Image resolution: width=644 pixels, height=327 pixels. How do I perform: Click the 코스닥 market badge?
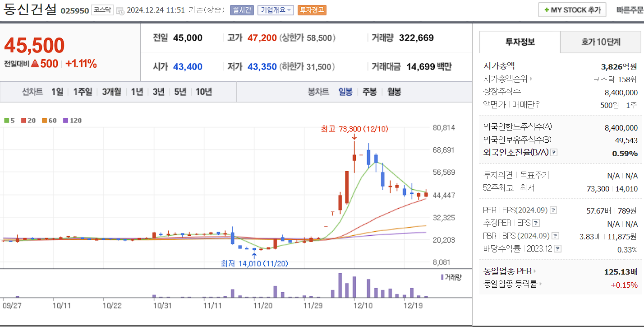(x=102, y=9)
